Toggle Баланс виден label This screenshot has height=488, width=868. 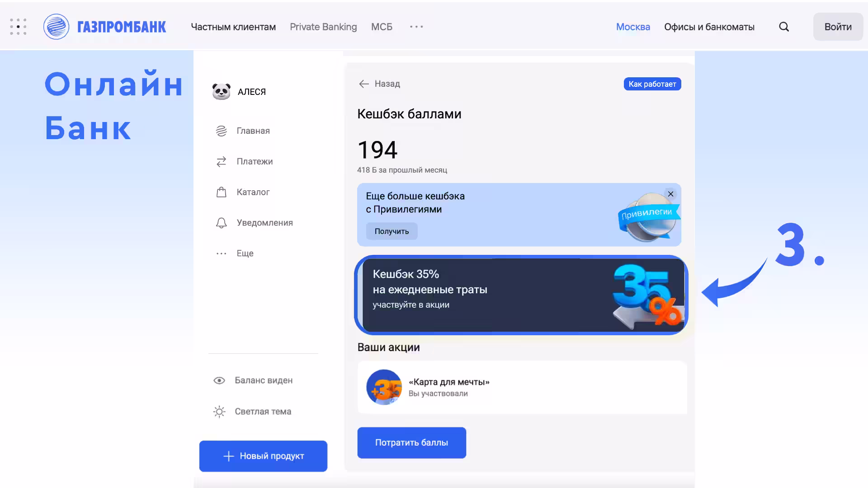pos(264,380)
